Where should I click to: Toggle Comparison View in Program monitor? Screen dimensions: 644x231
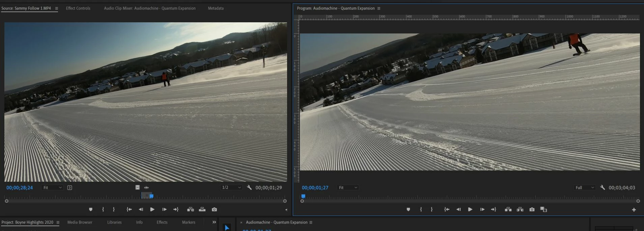(x=543, y=209)
